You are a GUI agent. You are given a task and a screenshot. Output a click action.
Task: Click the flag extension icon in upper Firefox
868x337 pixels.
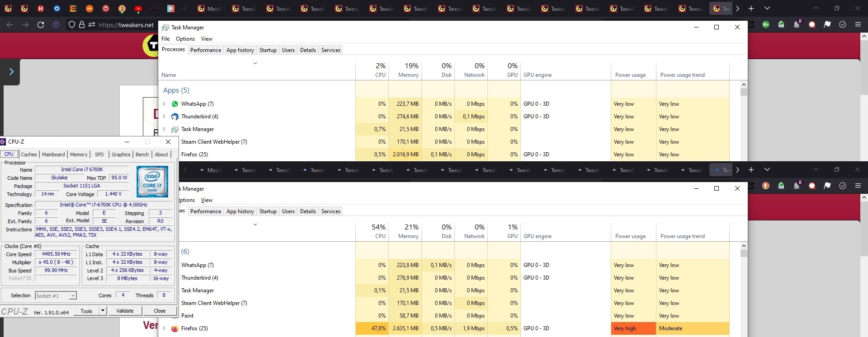(827, 25)
